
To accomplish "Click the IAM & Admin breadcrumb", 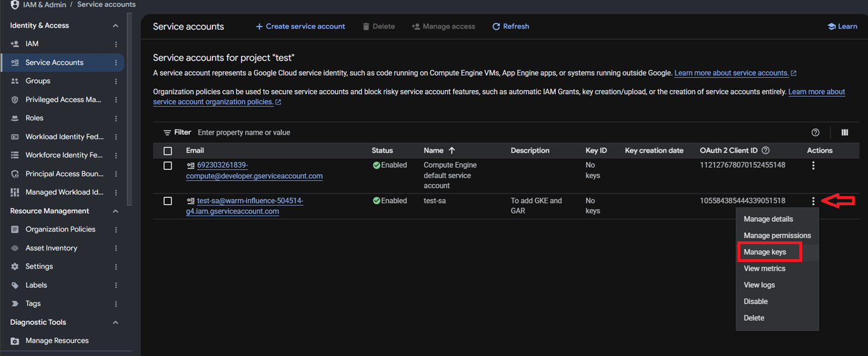I will click(44, 5).
